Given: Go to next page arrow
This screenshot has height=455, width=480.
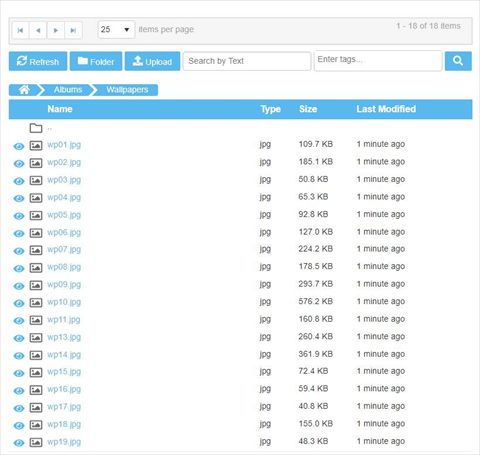Looking at the screenshot, I should [x=56, y=30].
